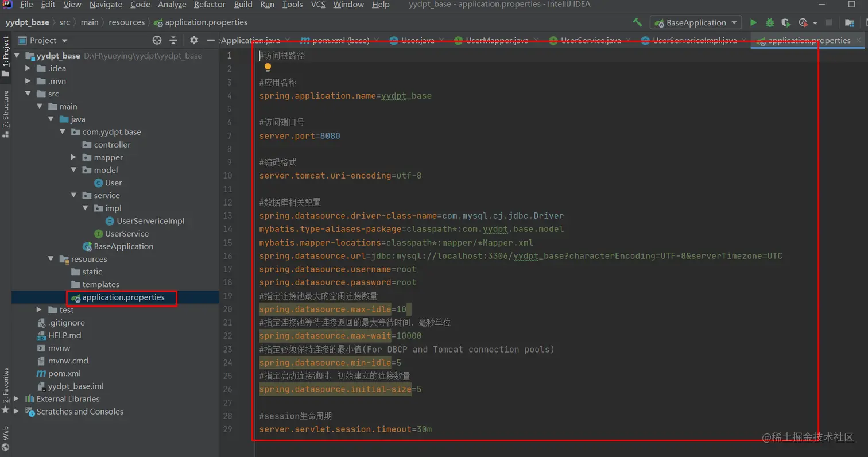Expand the .mvn folder arrow

(x=28, y=81)
